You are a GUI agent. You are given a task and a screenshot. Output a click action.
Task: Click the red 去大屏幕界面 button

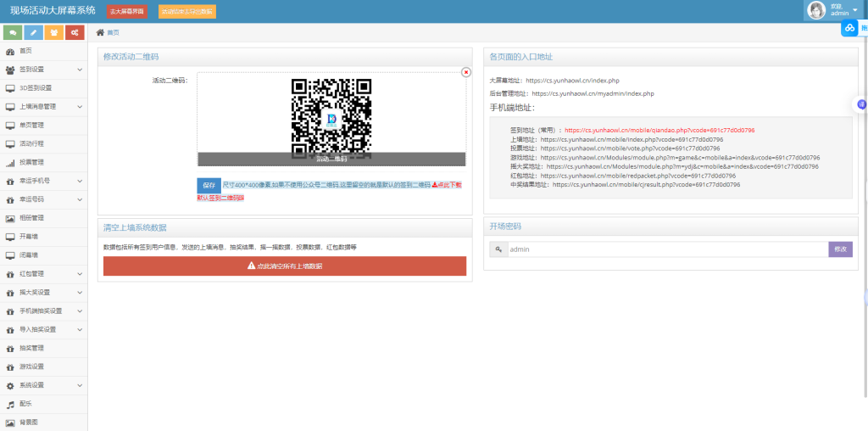(127, 12)
